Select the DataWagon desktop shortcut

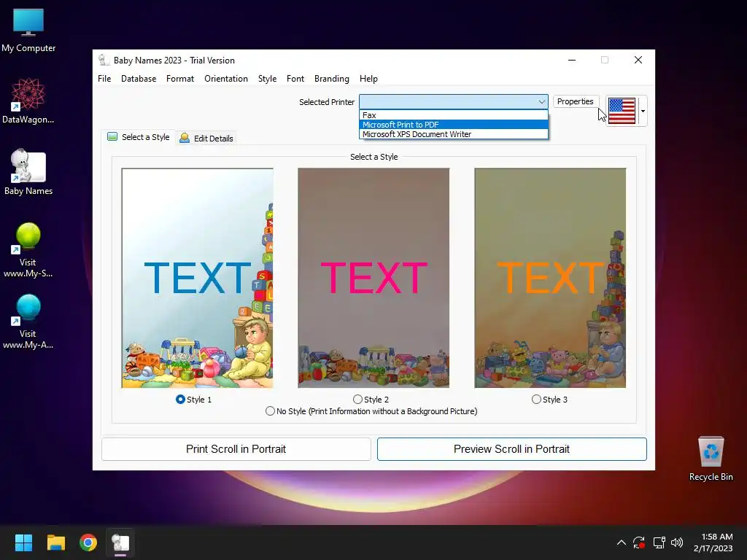pyautogui.click(x=28, y=101)
